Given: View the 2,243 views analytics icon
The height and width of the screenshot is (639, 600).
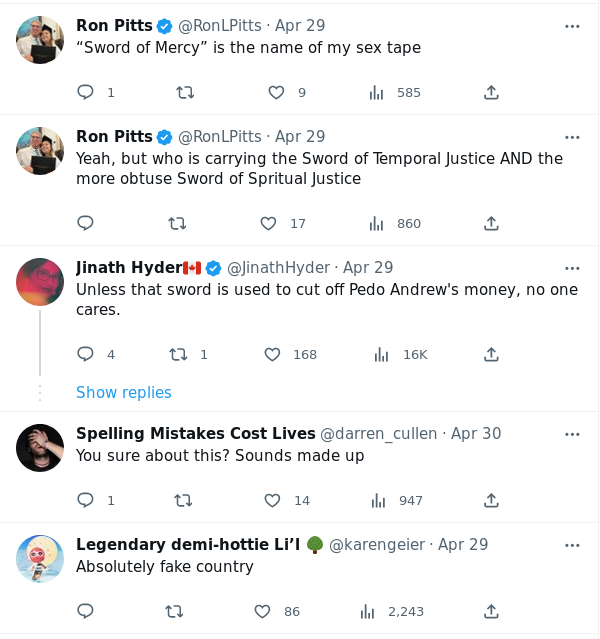Looking at the screenshot, I should click(368, 611).
